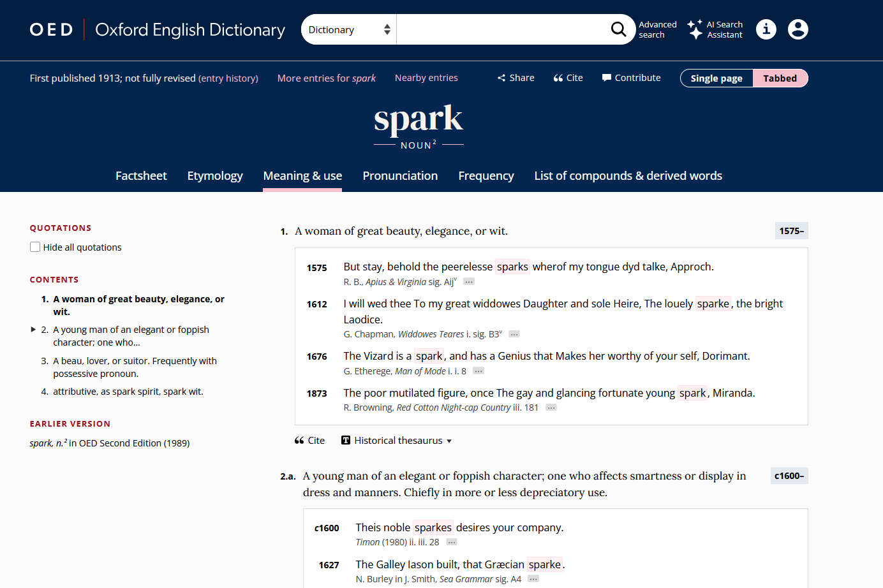Click Cite below sense 1 quotations
This screenshot has width=883, height=588.
coord(310,441)
